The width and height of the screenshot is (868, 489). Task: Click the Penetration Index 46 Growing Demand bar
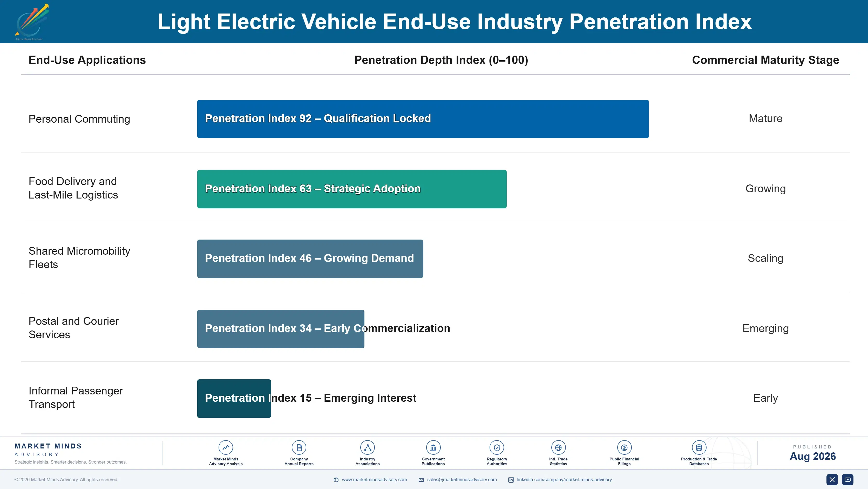point(310,259)
